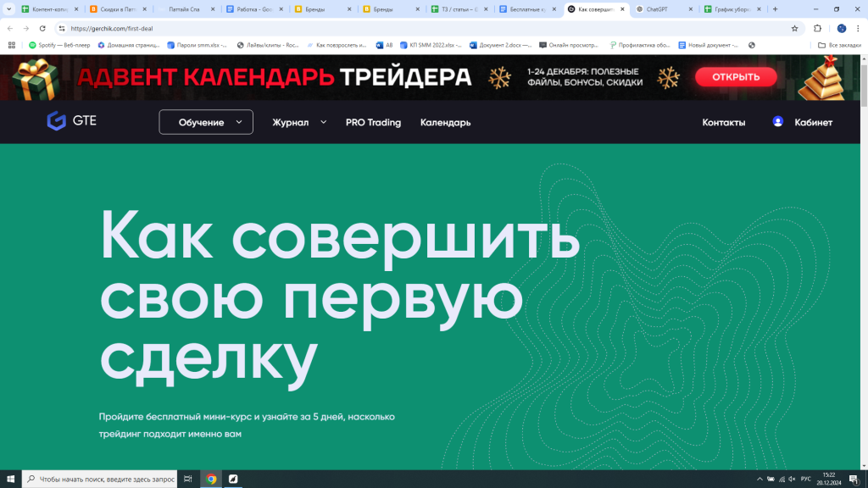This screenshot has height=488, width=868.
Task: Bookmark this page with the star icon
Action: click(794, 28)
